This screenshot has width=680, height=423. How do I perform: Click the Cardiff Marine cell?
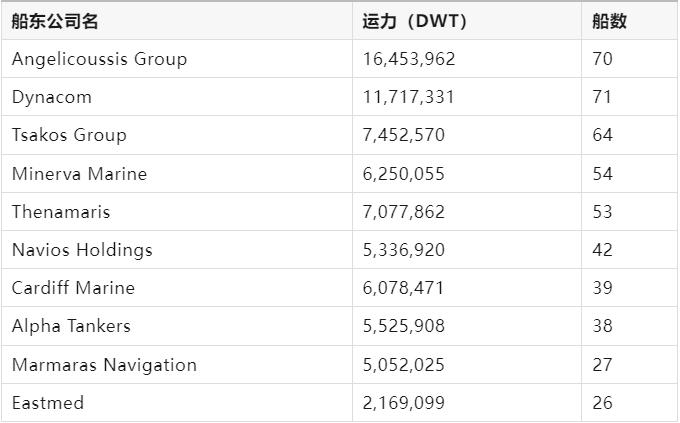(x=177, y=288)
